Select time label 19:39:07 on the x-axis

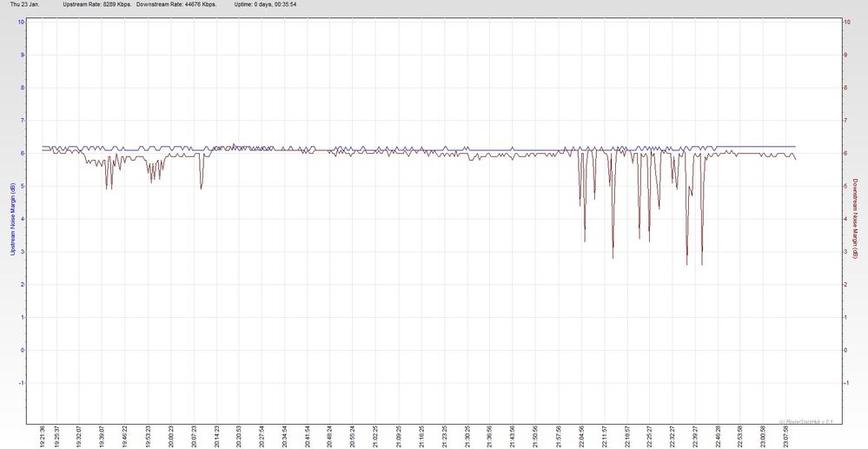coord(102,436)
